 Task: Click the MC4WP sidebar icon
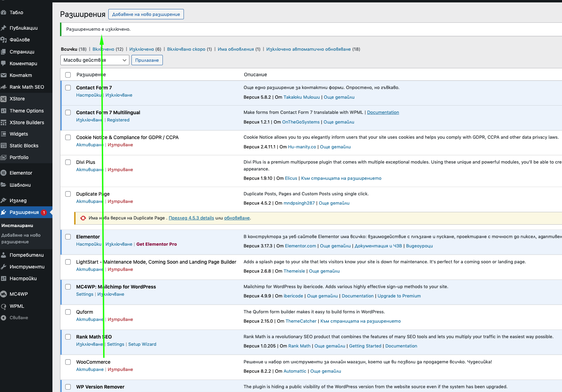pyautogui.click(x=3, y=294)
